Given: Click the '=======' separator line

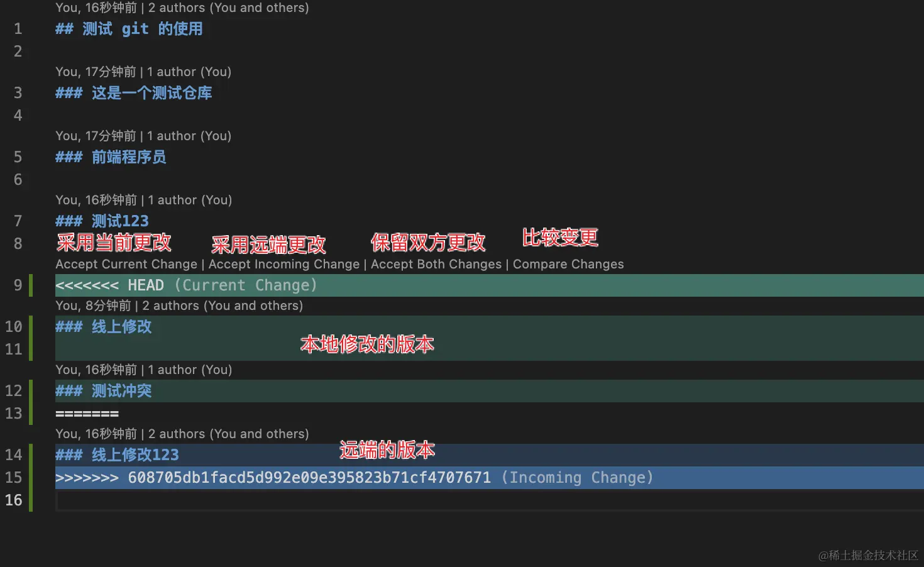Looking at the screenshot, I should point(87,414).
